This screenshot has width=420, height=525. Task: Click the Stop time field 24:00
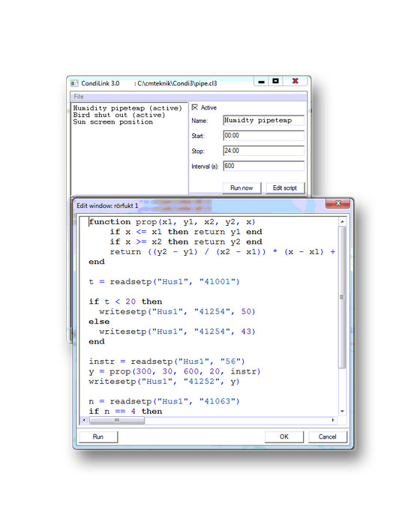(x=263, y=151)
